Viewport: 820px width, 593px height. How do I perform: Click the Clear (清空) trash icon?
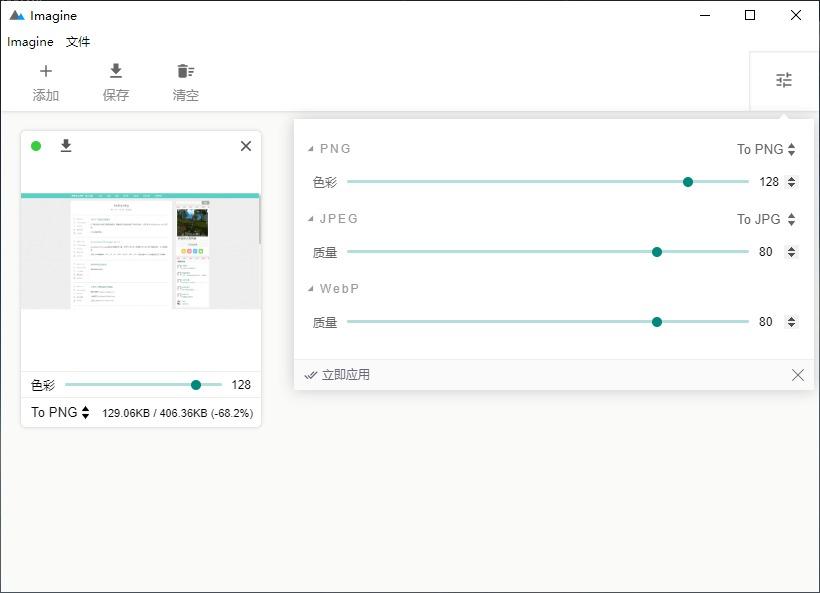(186, 71)
